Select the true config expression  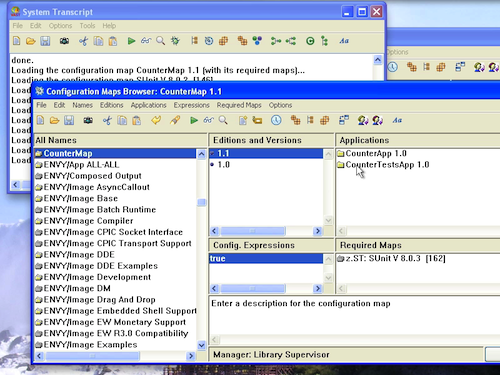[266, 258]
